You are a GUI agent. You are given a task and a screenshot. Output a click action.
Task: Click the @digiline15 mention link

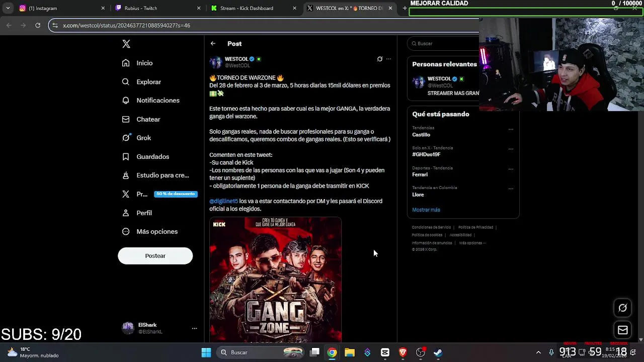pos(223,201)
